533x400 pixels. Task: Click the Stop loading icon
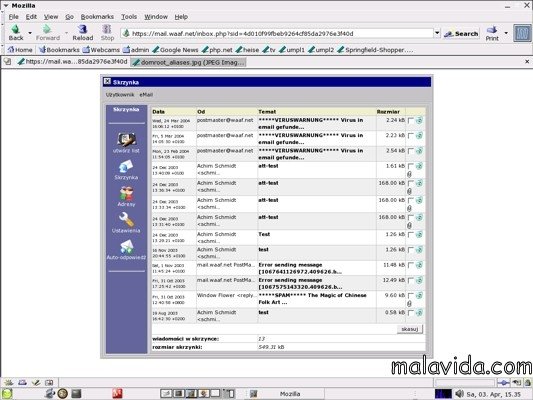point(107,30)
